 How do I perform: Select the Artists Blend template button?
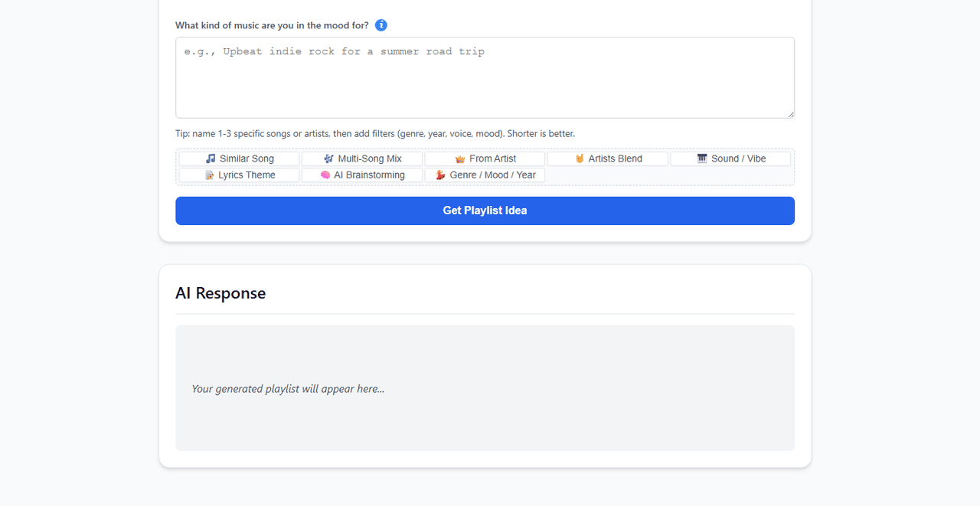tap(608, 158)
